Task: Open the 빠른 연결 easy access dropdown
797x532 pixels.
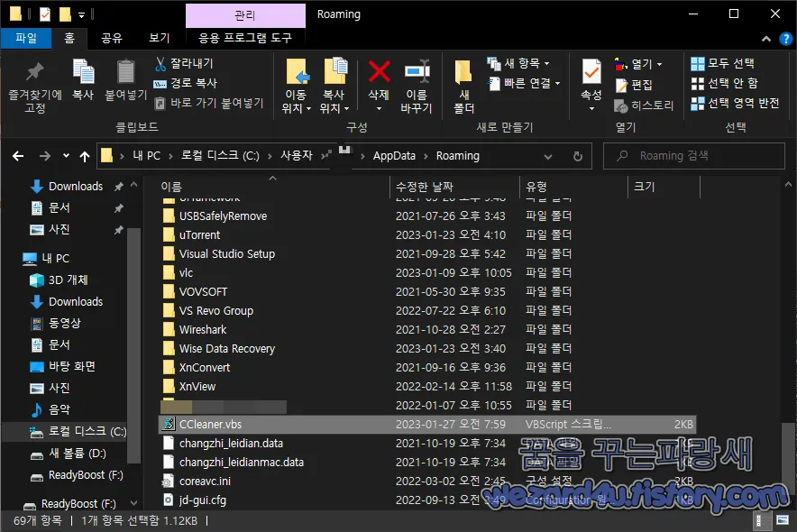Action: pyautogui.click(x=524, y=83)
